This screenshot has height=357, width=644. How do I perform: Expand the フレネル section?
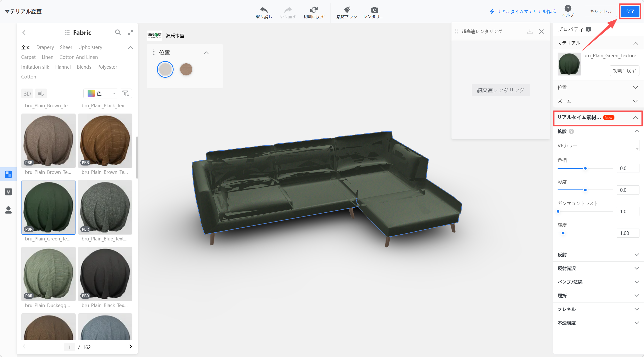[637, 309]
